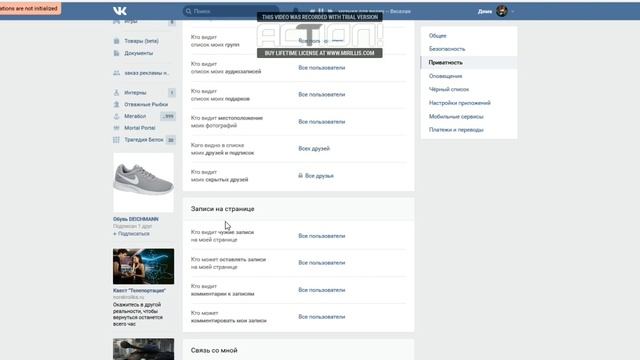
Task: Open the заказ рекламы group link
Action: (x=147, y=73)
